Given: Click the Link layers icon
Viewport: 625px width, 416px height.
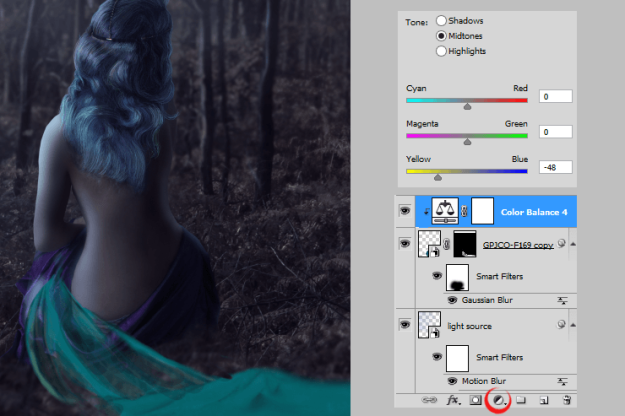Looking at the screenshot, I should (429, 400).
